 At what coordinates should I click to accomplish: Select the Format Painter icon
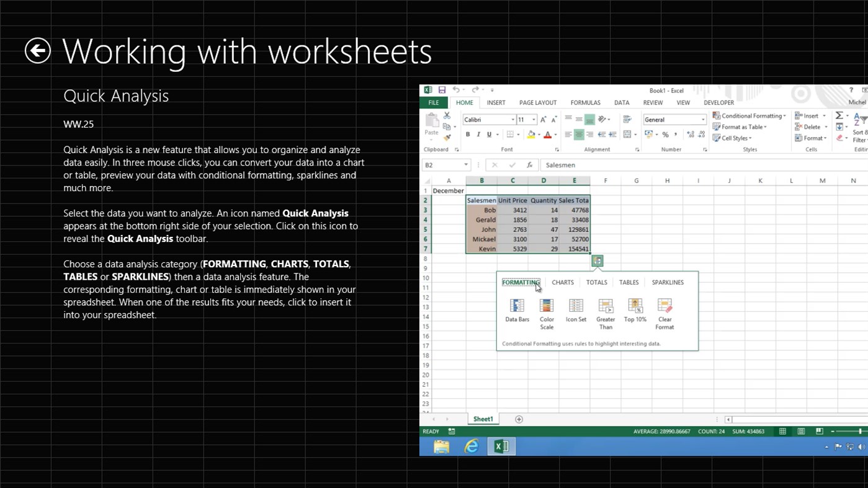point(446,138)
